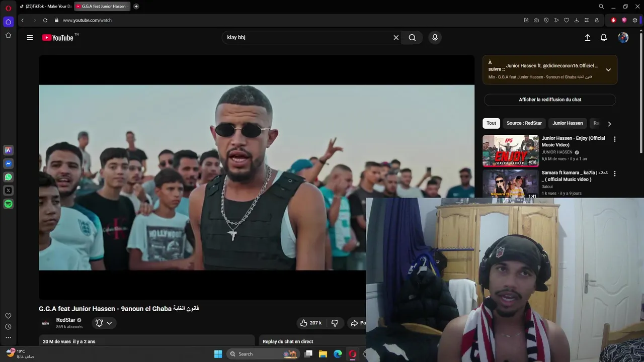Select the G.G.A feat Junior Hassen tab
This screenshot has width=644, height=362.
click(x=102, y=7)
